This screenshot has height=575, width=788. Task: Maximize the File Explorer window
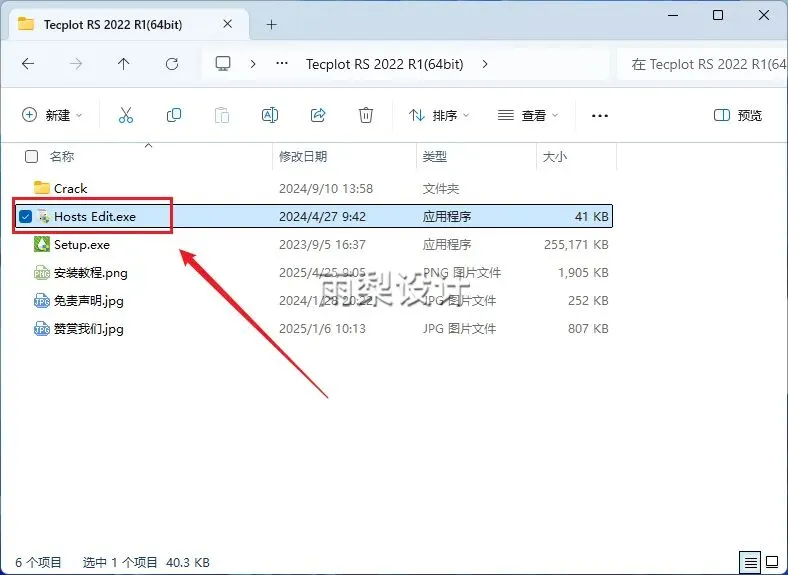(x=718, y=16)
